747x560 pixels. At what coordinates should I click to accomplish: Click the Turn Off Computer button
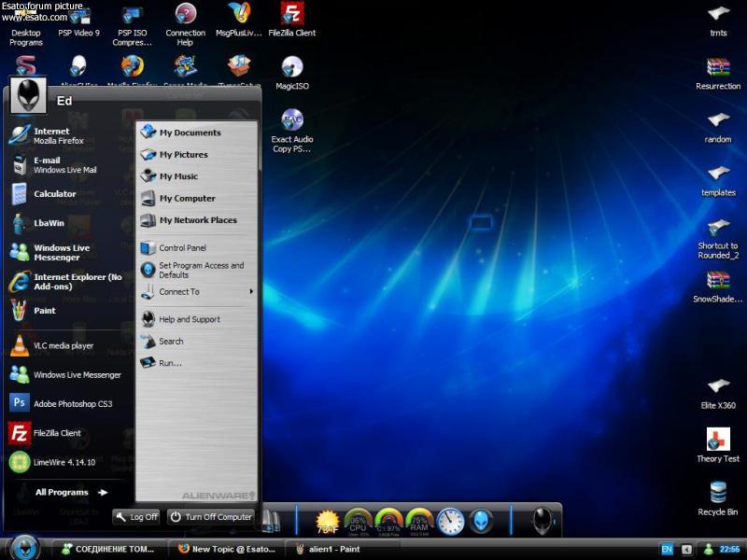click(211, 517)
